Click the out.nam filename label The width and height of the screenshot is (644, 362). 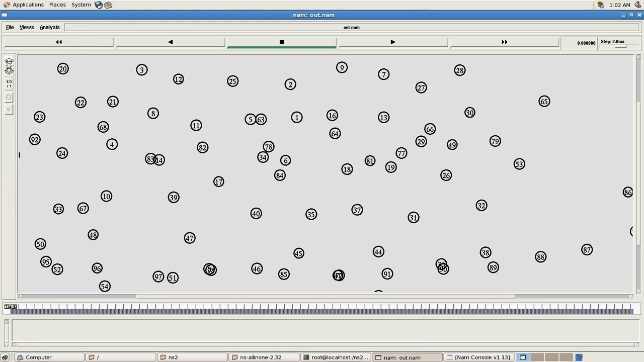click(351, 27)
